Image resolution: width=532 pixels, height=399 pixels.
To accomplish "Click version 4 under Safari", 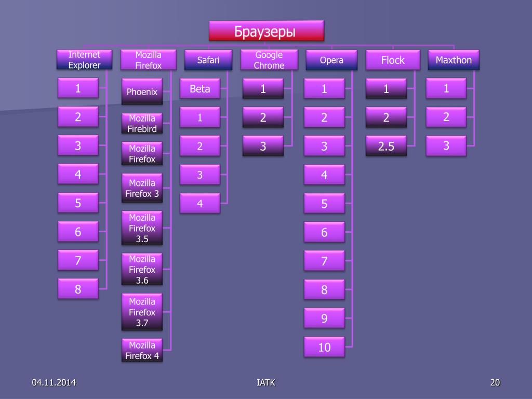I will pos(200,204).
